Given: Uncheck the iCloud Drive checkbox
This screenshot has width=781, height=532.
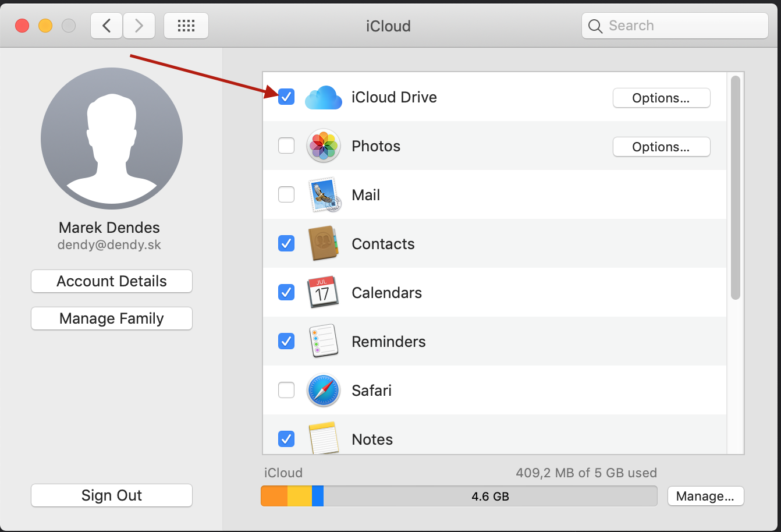Looking at the screenshot, I should pos(286,97).
